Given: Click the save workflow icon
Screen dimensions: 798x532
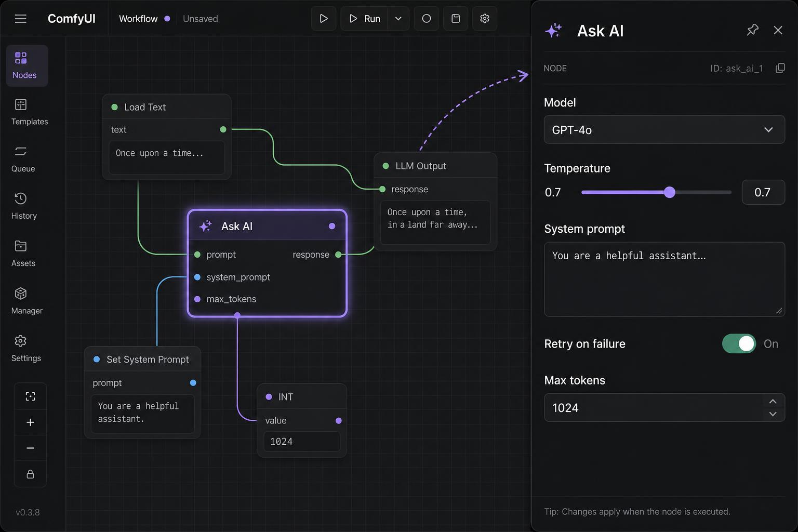Looking at the screenshot, I should point(456,19).
